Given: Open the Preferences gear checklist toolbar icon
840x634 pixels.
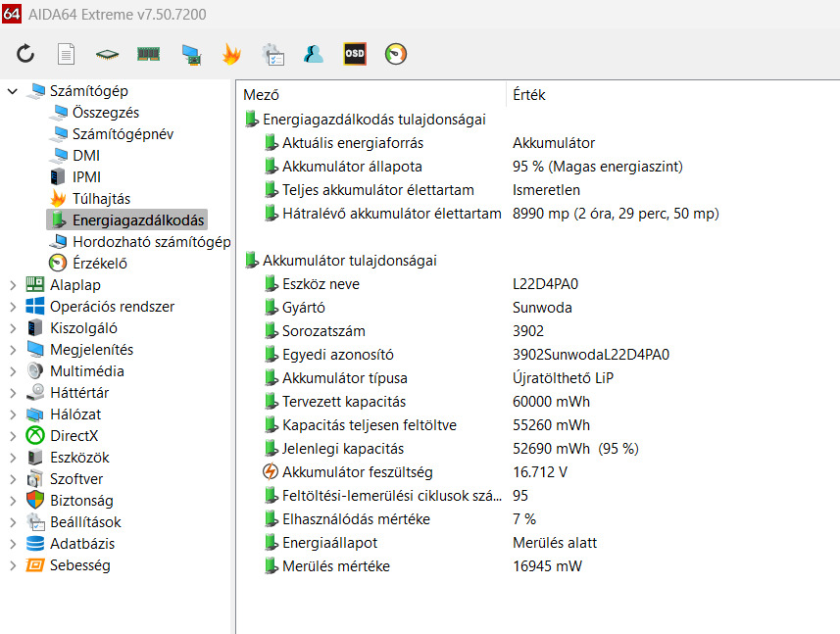Looking at the screenshot, I should point(272,54).
